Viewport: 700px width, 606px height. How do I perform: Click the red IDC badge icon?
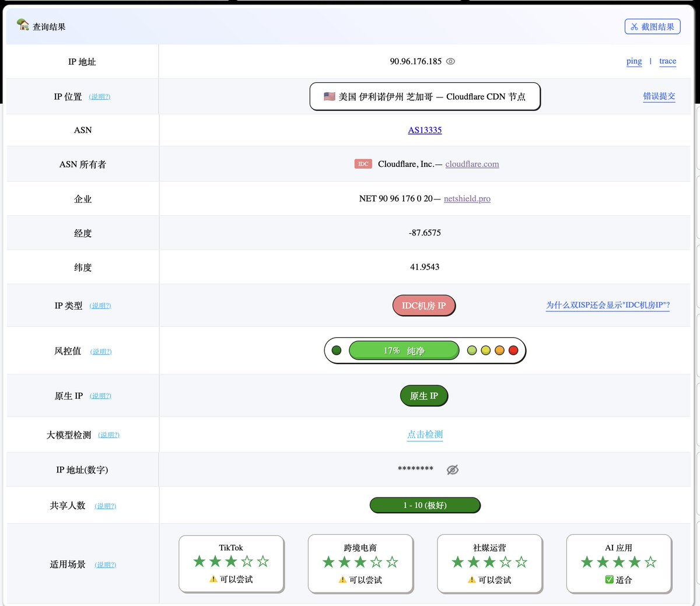pos(363,164)
